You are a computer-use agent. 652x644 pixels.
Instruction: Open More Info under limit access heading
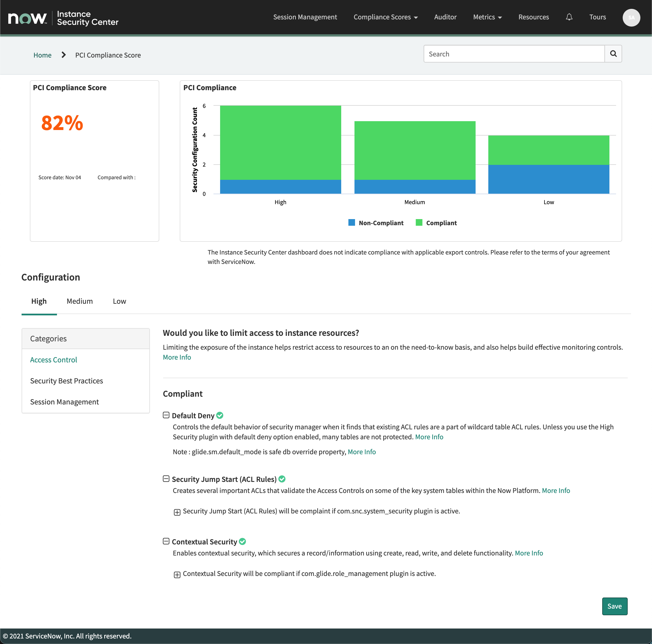[x=177, y=357]
